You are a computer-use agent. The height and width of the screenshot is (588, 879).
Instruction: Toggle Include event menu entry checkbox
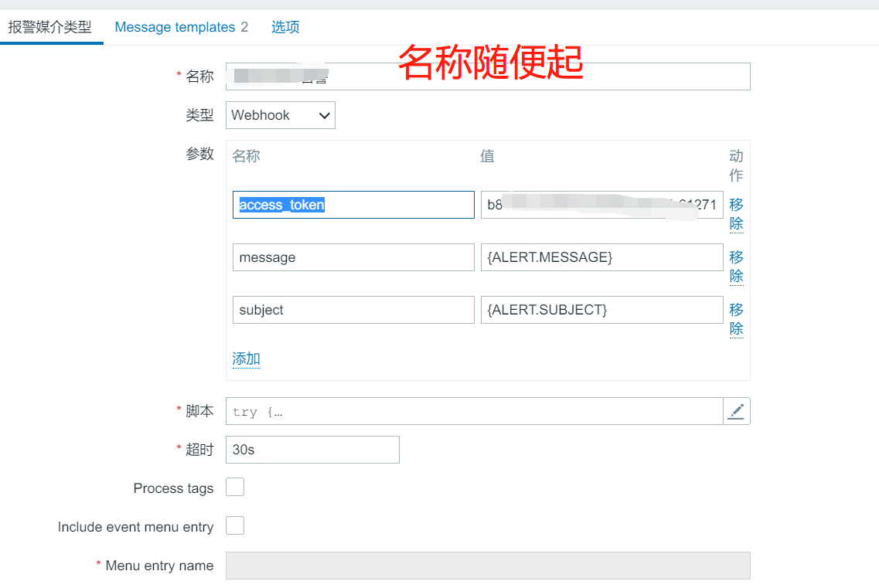coord(235,525)
